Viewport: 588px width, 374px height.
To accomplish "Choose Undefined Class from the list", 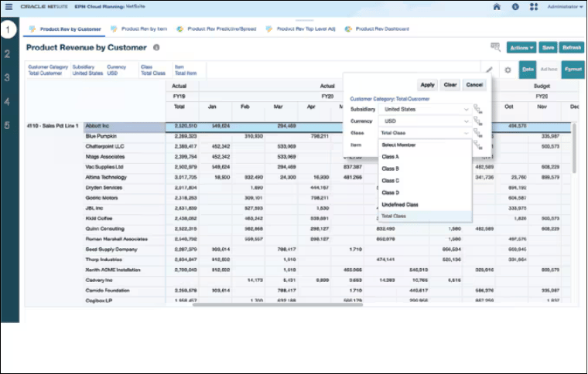I will (425, 205).
